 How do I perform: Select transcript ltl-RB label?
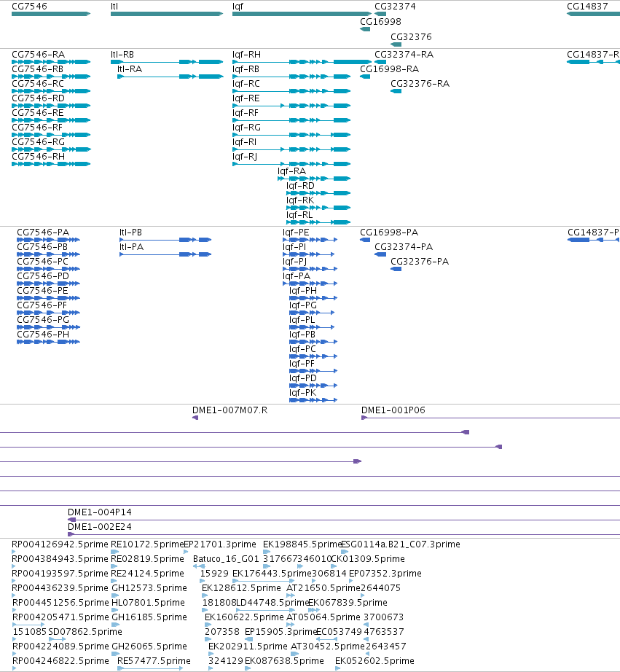[122, 55]
